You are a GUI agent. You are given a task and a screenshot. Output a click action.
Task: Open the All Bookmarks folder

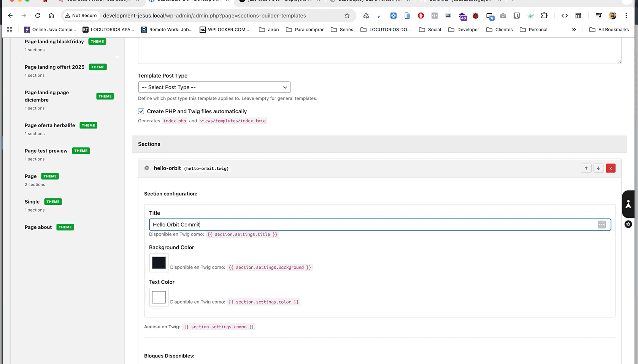coord(609,30)
